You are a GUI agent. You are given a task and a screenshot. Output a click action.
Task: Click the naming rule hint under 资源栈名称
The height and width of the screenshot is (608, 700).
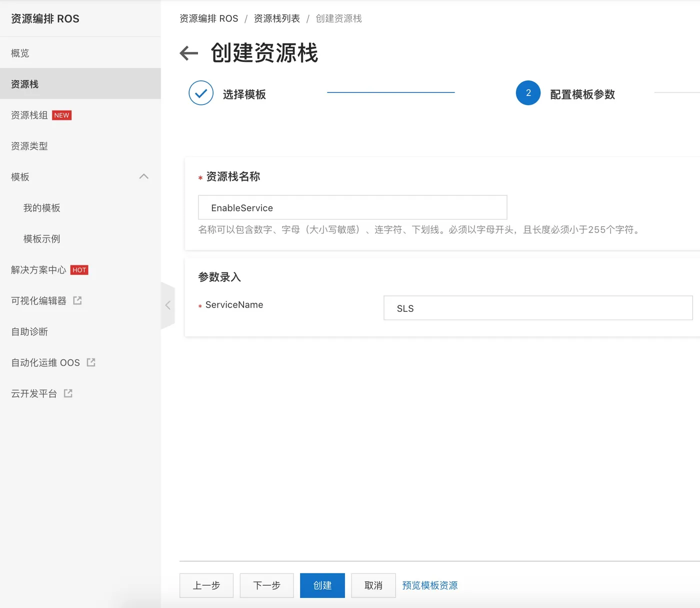pos(420,229)
